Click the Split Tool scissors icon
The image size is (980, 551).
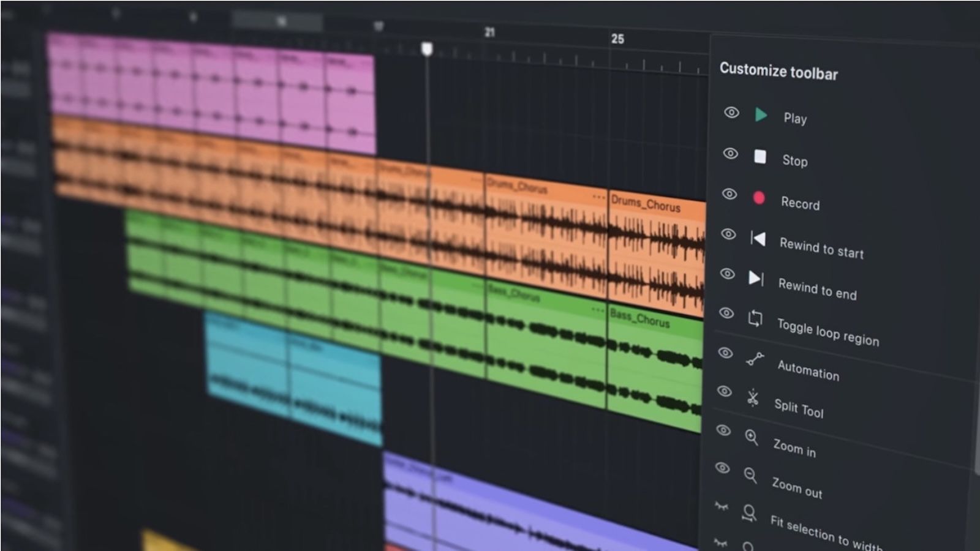coord(753,398)
